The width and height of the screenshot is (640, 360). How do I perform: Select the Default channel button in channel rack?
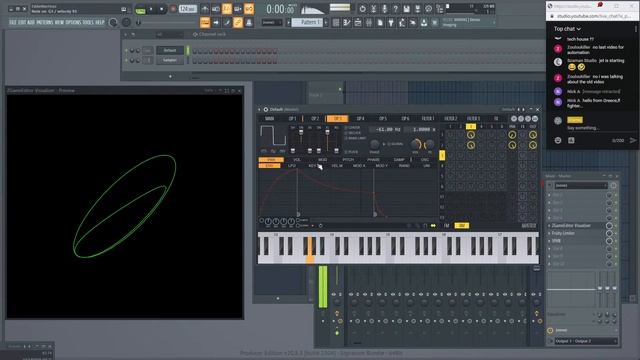(x=170, y=50)
